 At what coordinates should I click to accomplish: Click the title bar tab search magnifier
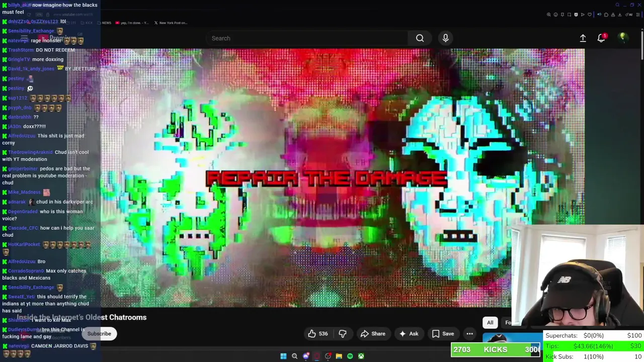(617, 5)
